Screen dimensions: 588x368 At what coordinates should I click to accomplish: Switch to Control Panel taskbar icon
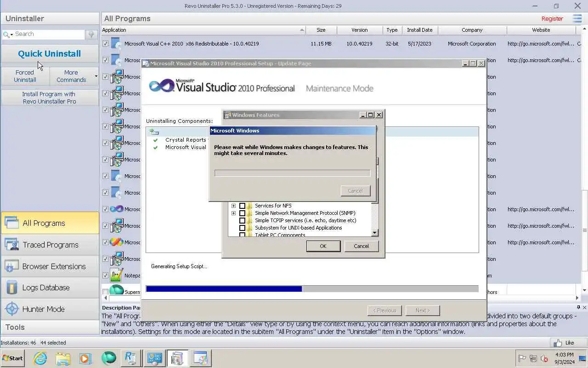pyautogui.click(x=154, y=358)
